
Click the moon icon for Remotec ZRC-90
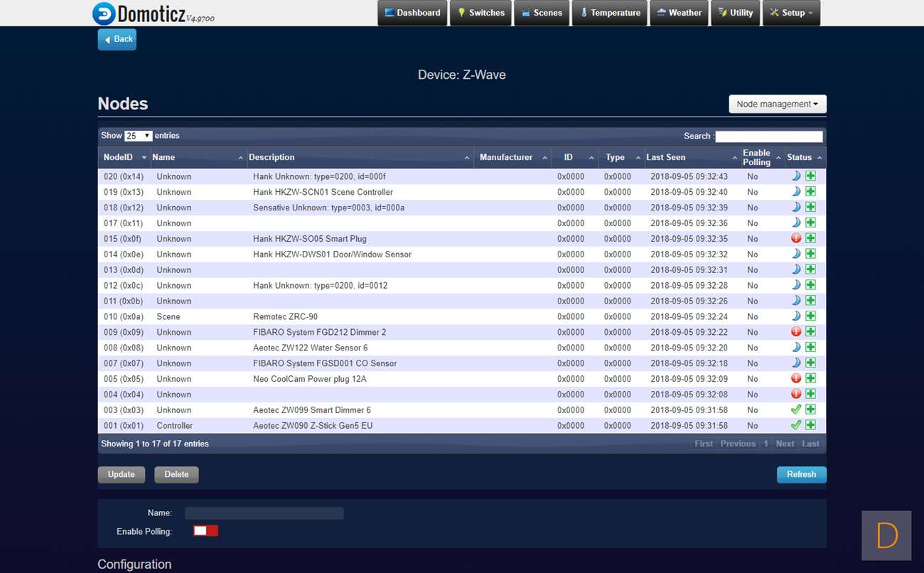click(x=796, y=316)
